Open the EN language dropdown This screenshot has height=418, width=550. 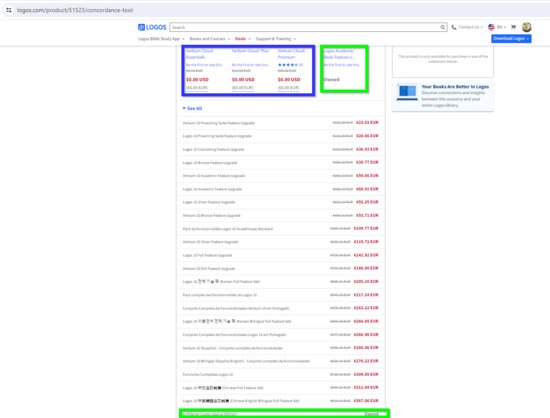pyautogui.click(x=501, y=27)
